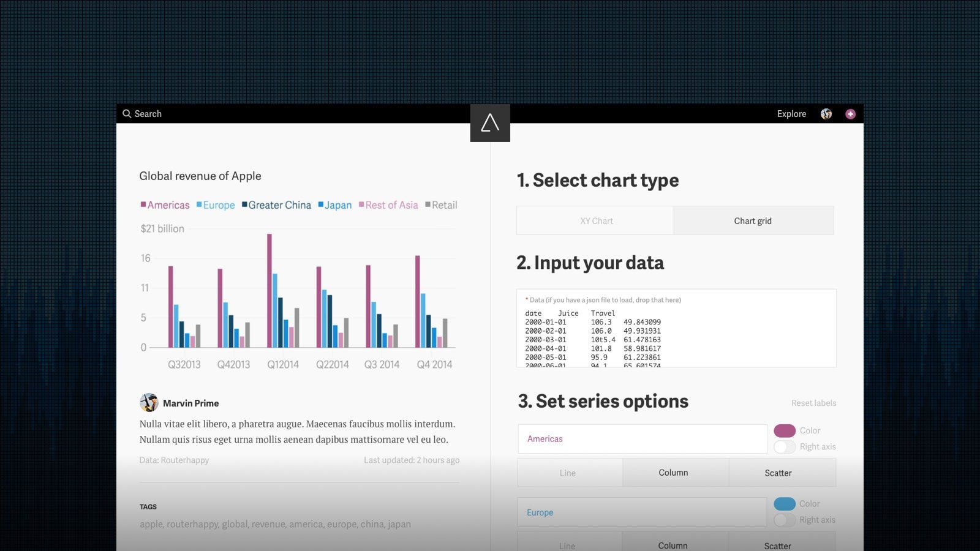Viewport: 980px width, 551px height.
Task: Click the 3. Set series options heading
Action: coord(603,402)
